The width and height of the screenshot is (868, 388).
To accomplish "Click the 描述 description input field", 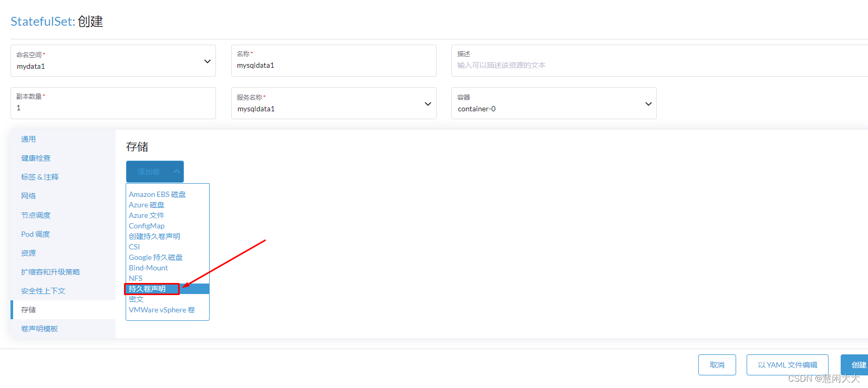I will pos(659,61).
